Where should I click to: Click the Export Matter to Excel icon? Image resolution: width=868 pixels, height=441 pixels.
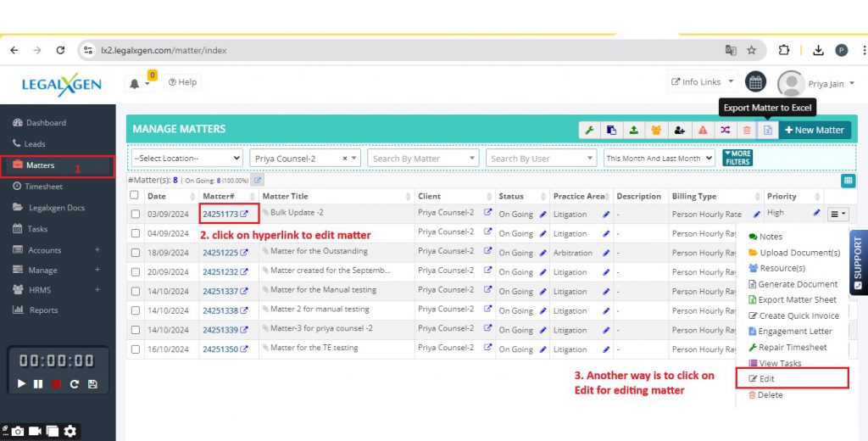767,130
